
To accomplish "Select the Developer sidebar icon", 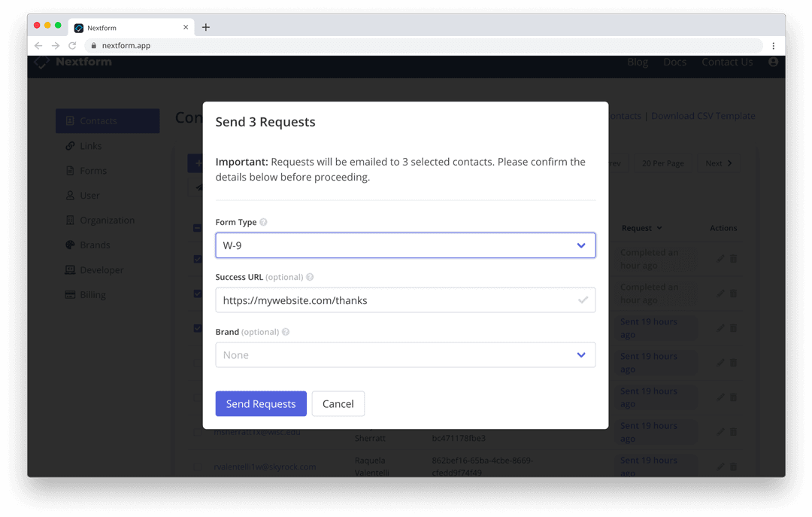I will point(71,269).
